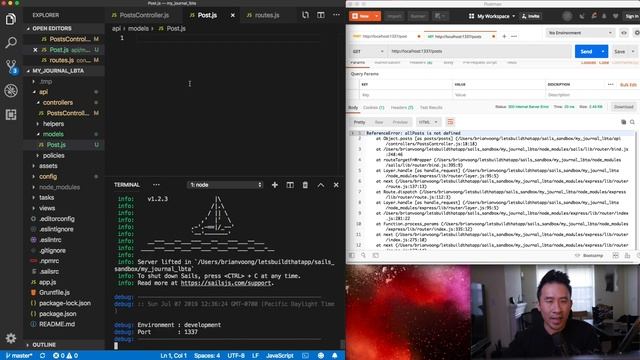
Task: Click the Key field in Query Params
Action: tap(406, 95)
